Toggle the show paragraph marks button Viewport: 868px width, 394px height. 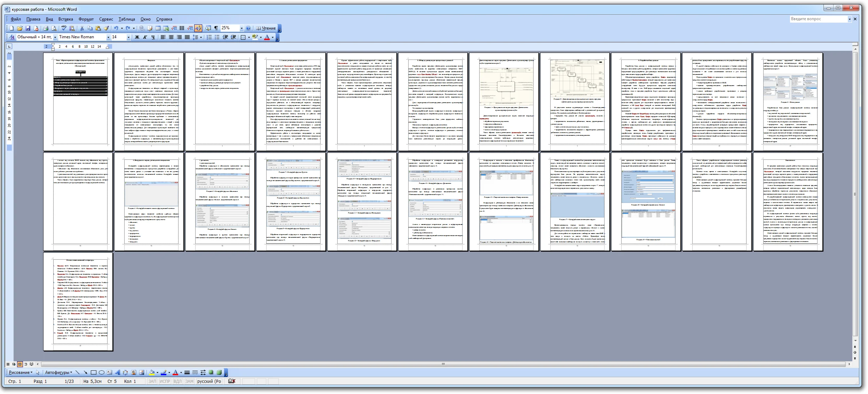point(216,28)
